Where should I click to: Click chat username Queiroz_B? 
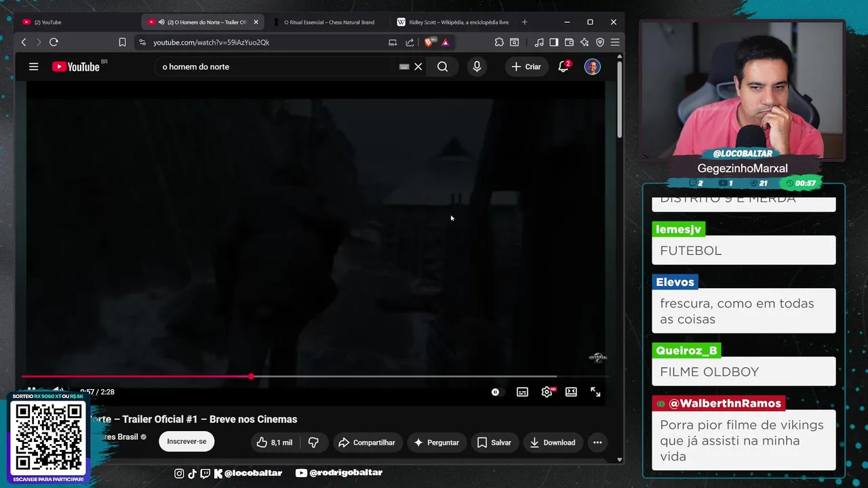[x=686, y=350]
